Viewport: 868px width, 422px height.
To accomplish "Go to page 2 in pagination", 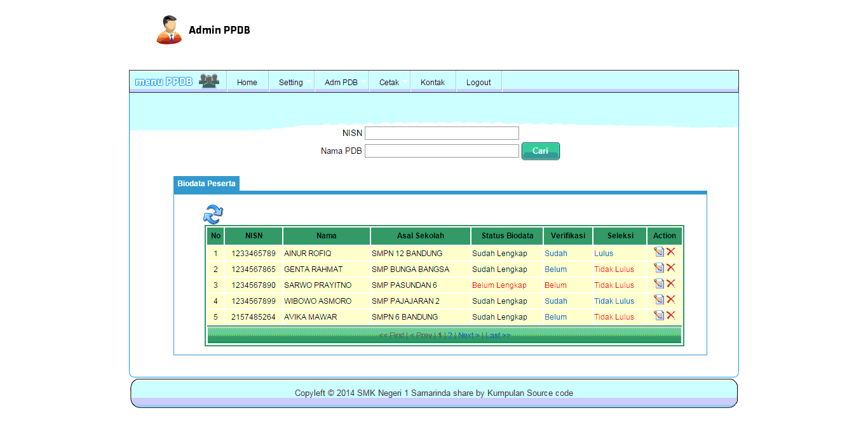I will coord(449,335).
